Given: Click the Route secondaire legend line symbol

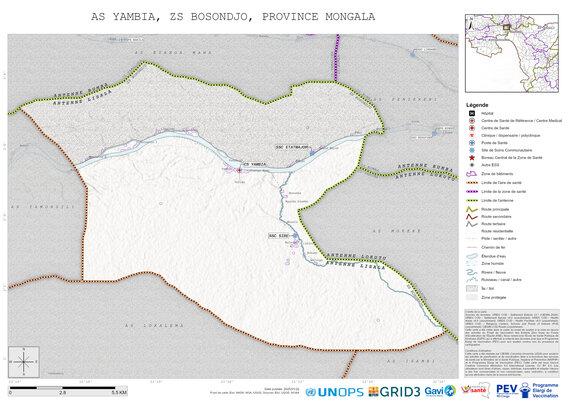Looking at the screenshot, I should 471,217.
